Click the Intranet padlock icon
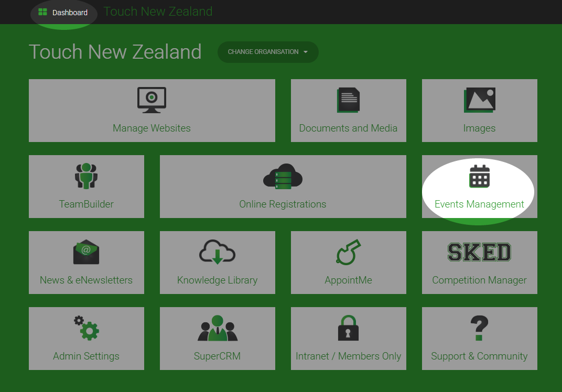 (349, 328)
